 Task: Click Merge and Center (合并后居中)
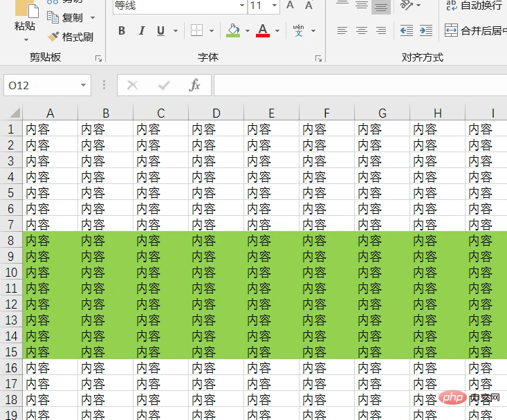coord(475,30)
